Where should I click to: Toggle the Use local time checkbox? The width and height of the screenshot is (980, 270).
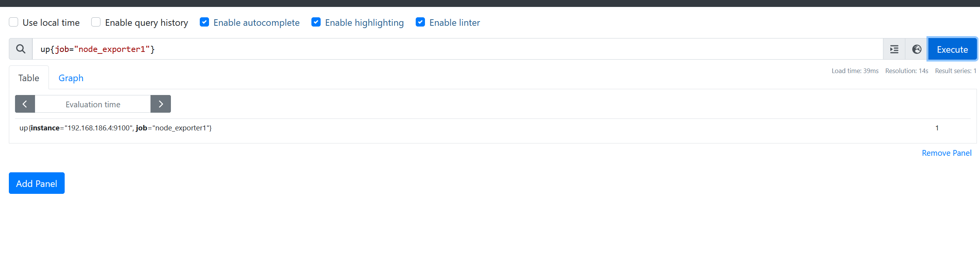click(x=13, y=22)
